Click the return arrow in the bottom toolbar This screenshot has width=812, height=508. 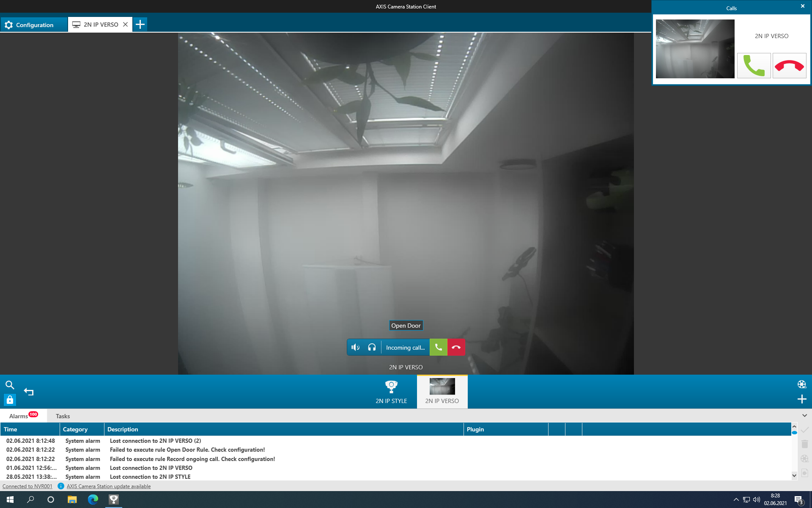[28, 392]
